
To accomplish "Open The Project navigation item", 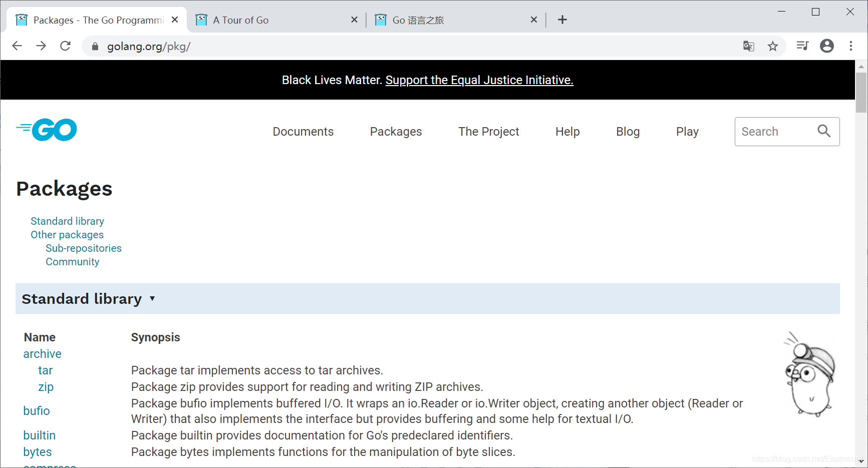I will [x=488, y=132].
